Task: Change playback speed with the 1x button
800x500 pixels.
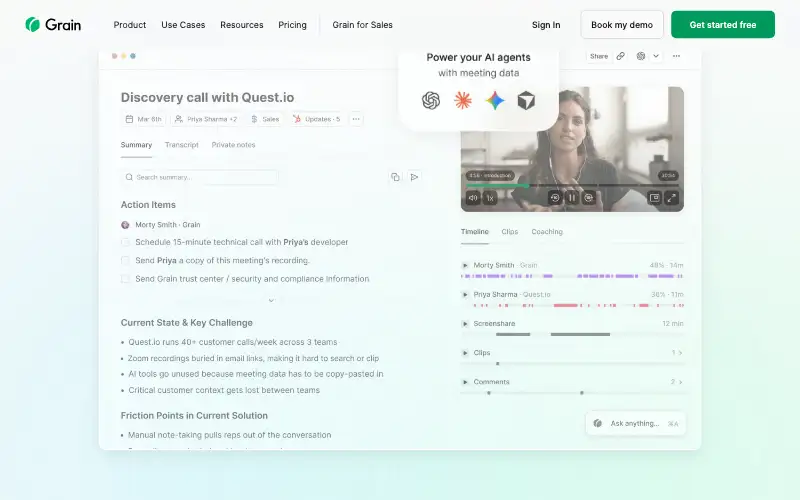Action: [x=490, y=197]
